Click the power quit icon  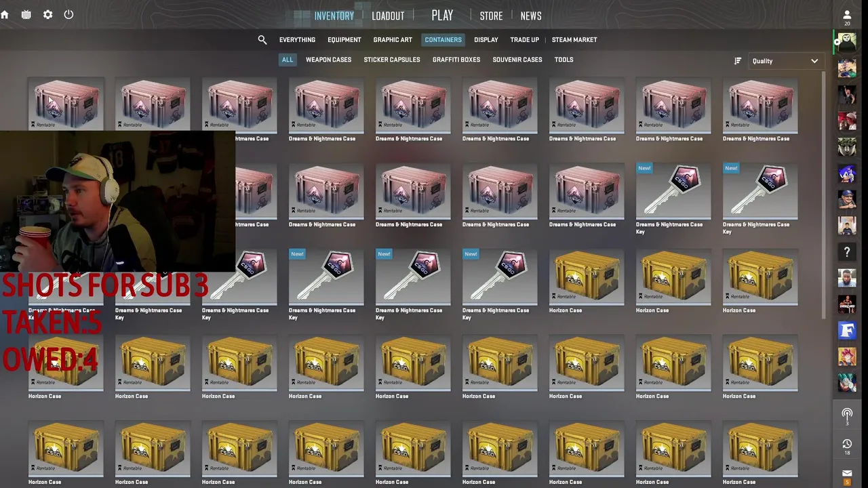click(x=68, y=14)
